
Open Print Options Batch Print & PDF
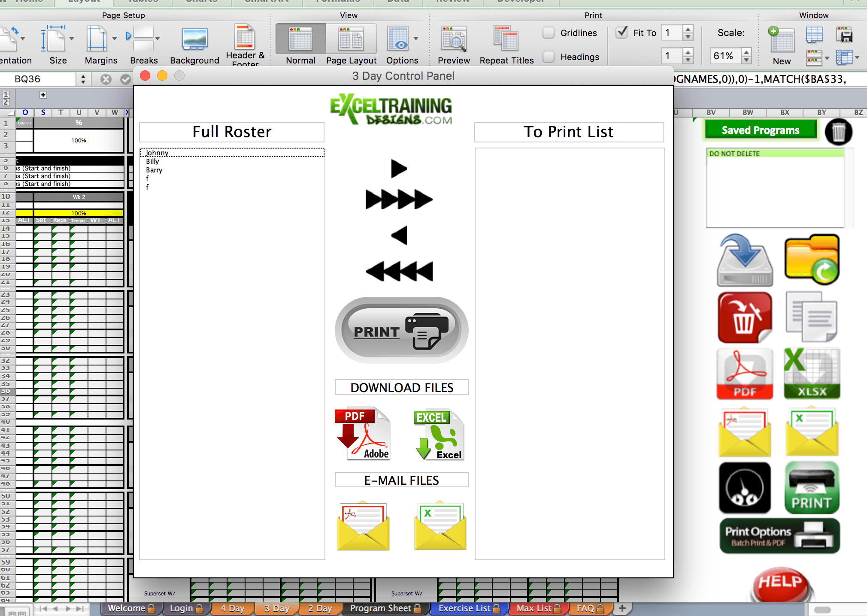pyautogui.click(x=779, y=536)
